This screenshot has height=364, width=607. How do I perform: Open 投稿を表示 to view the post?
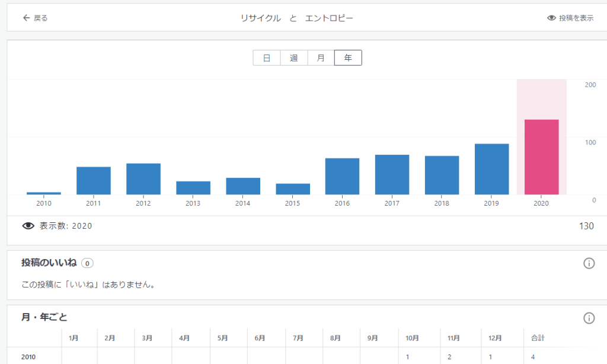(x=576, y=18)
